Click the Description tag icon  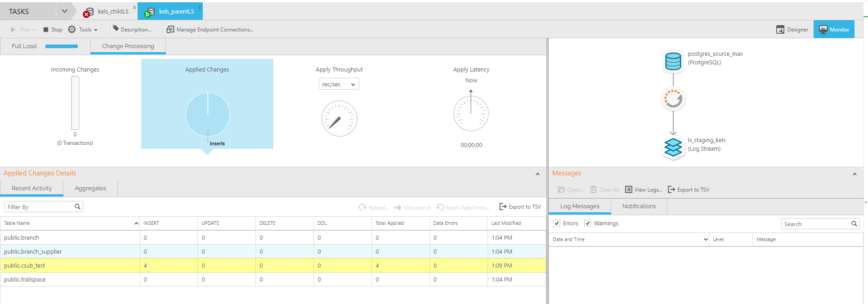(x=116, y=29)
